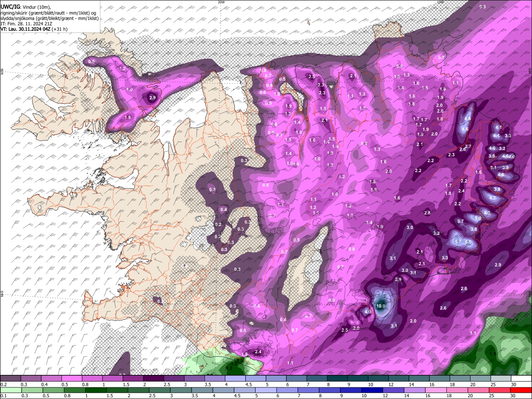Click the 15W longitude label at top
Screen dimensions: 532x399
tap(440, 2)
